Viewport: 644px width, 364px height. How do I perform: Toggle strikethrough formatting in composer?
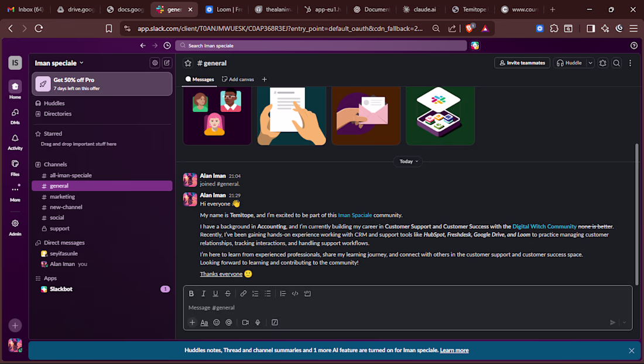228,294
